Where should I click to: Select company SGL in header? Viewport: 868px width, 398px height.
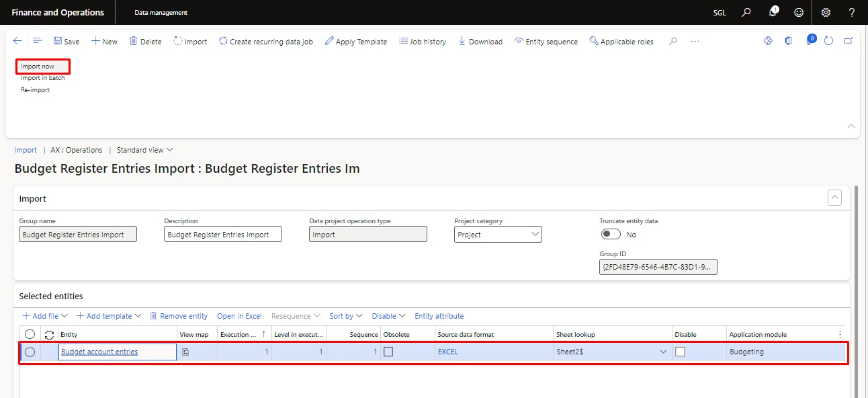pyautogui.click(x=720, y=13)
